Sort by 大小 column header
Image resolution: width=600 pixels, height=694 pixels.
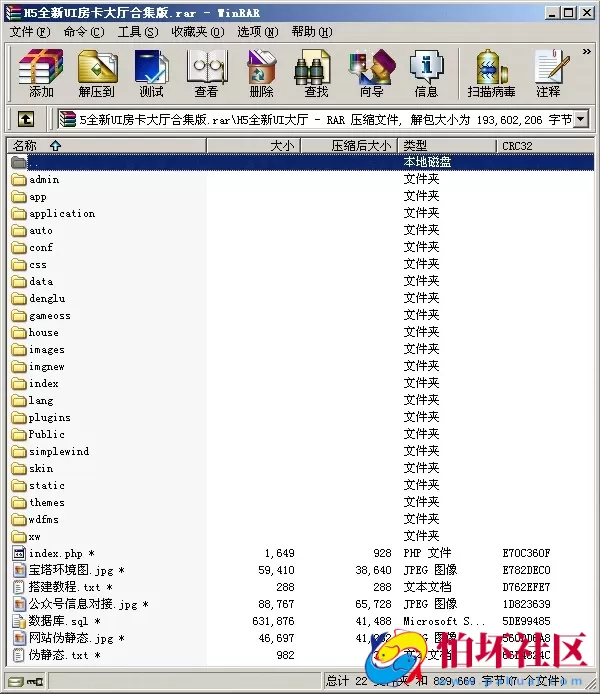[x=254, y=146]
